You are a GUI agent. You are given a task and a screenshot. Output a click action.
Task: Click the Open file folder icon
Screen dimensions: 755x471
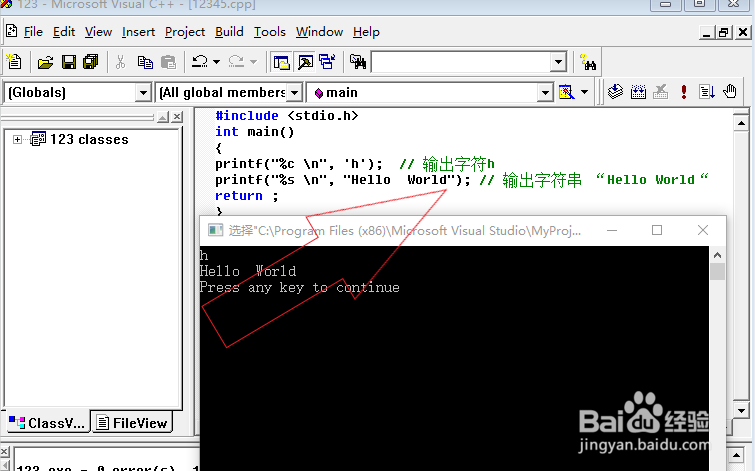pyautogui.click(x=45, y=62)
